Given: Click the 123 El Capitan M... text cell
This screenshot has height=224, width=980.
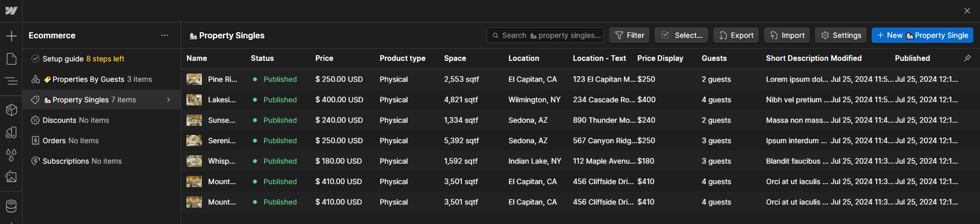Looking at the screenshot, I should [x=604, y=79].
